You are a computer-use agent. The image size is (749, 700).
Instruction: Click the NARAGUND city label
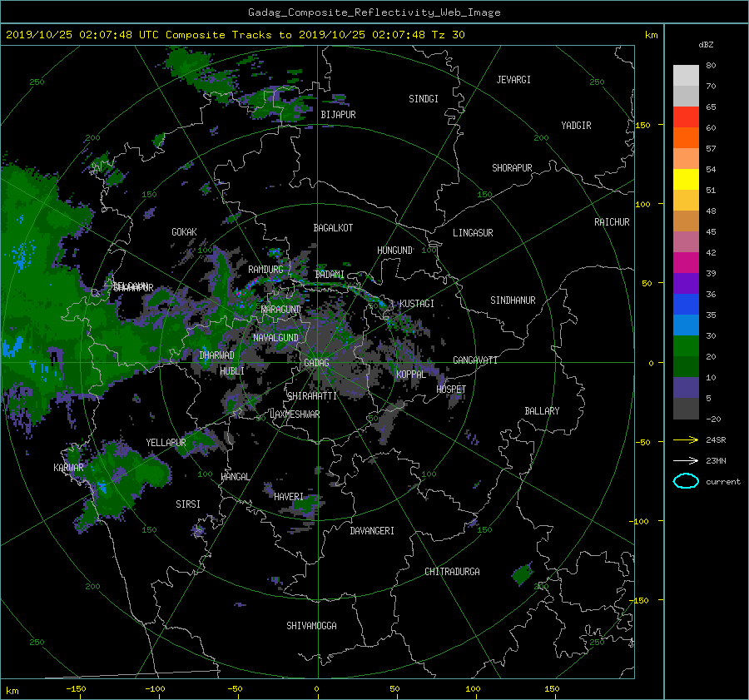281,310
